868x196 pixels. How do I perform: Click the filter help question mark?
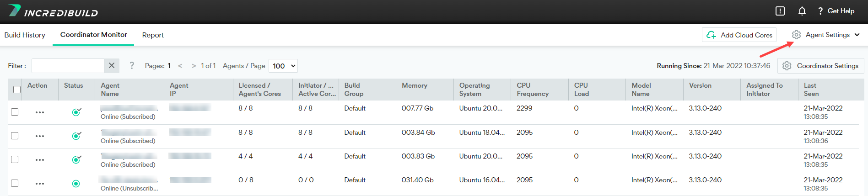(x=132, y=65)
